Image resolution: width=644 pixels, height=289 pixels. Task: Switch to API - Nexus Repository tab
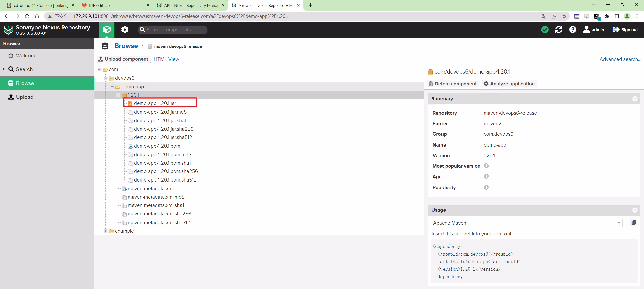(191, 5)
